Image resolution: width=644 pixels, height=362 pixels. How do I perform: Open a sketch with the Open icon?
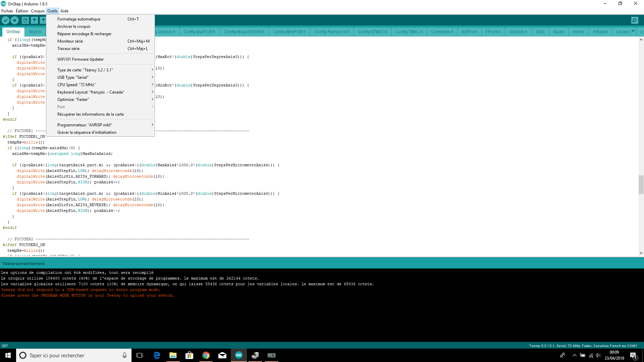coord(34,20)
